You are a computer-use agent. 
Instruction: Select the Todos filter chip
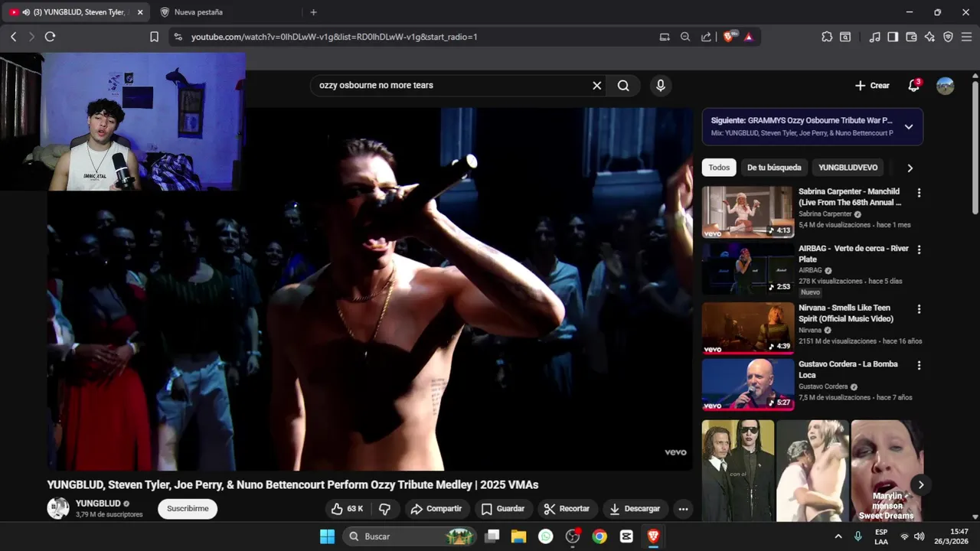[x=719, y=168]
